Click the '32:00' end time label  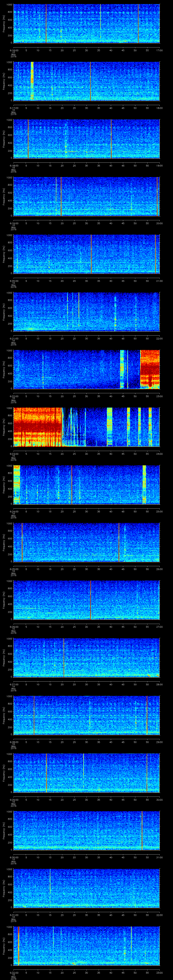pyautogui.click(x=159, y=915)
